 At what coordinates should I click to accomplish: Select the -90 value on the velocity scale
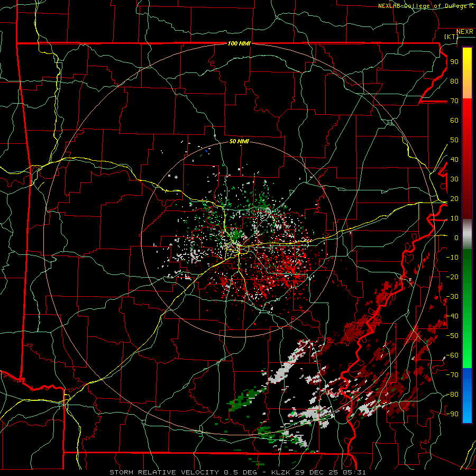coord(452,414)
